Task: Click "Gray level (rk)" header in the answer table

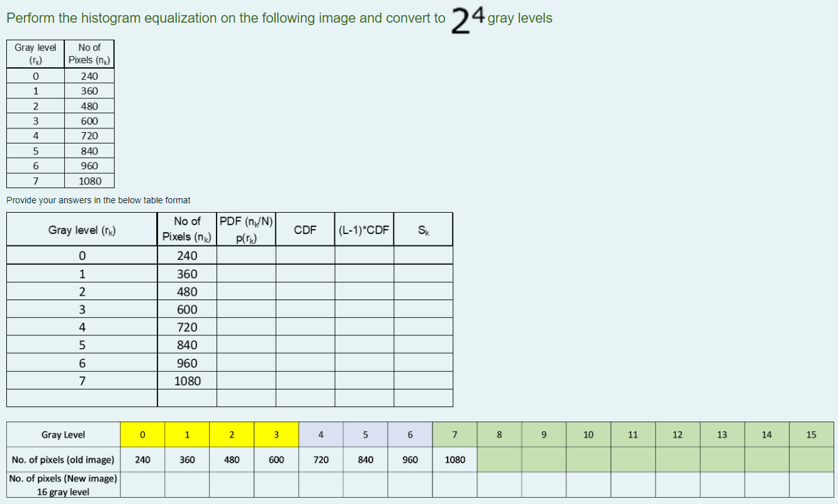Action: [82, 230]
